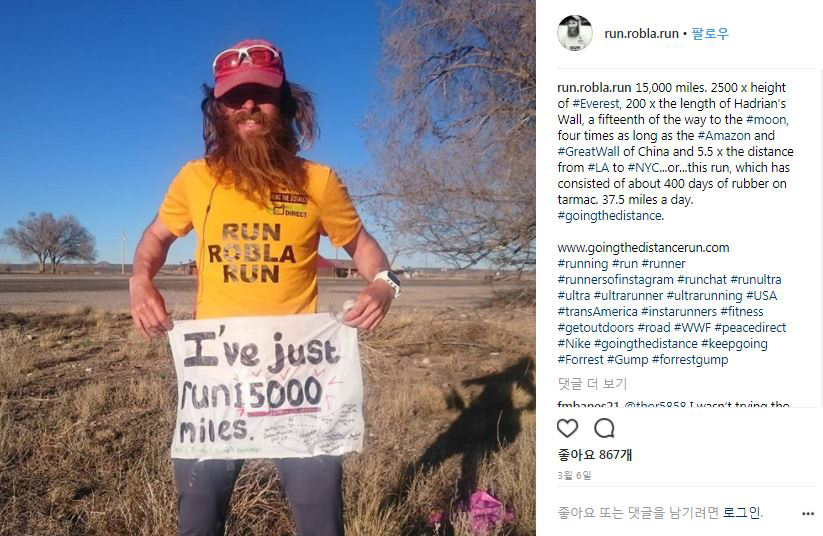Click the runner photo in the post
Image resolution: width=823 pixels, height=536 pixels.
click(x=268, y=268)
